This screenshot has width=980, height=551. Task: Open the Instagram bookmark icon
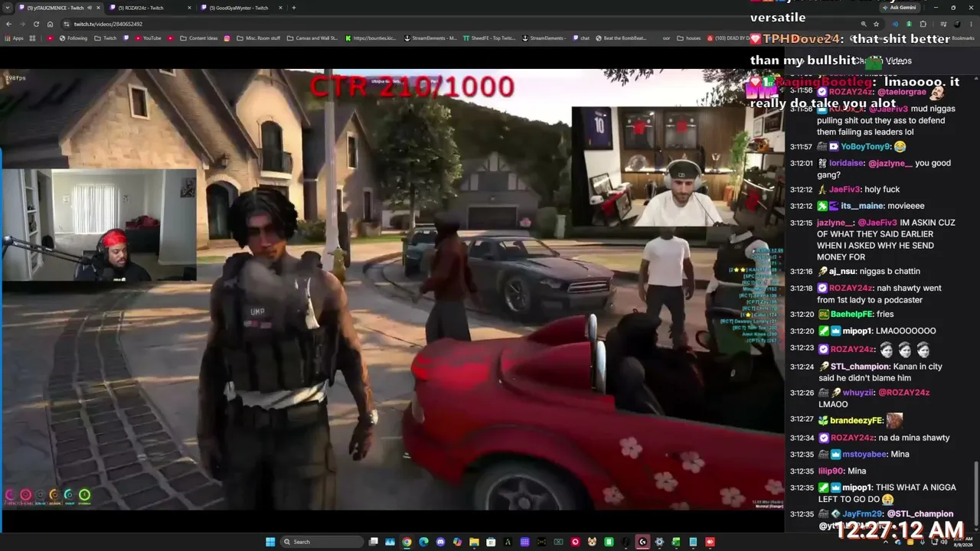[227, 38]
